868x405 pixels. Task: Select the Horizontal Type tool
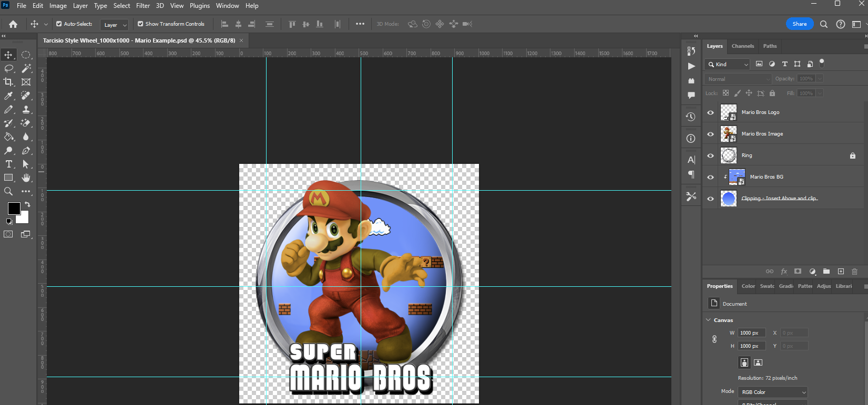point(8,164)
